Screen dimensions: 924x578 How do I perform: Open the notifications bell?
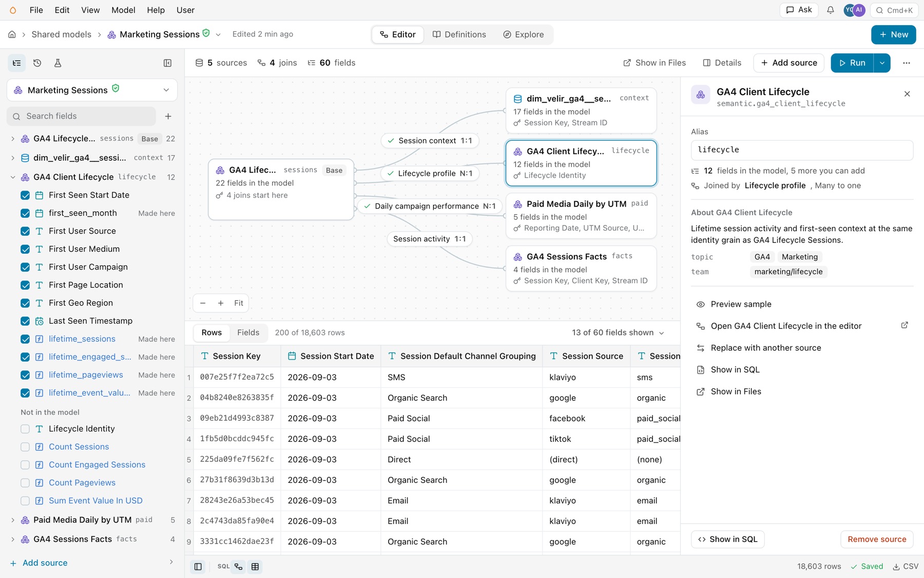830,10
